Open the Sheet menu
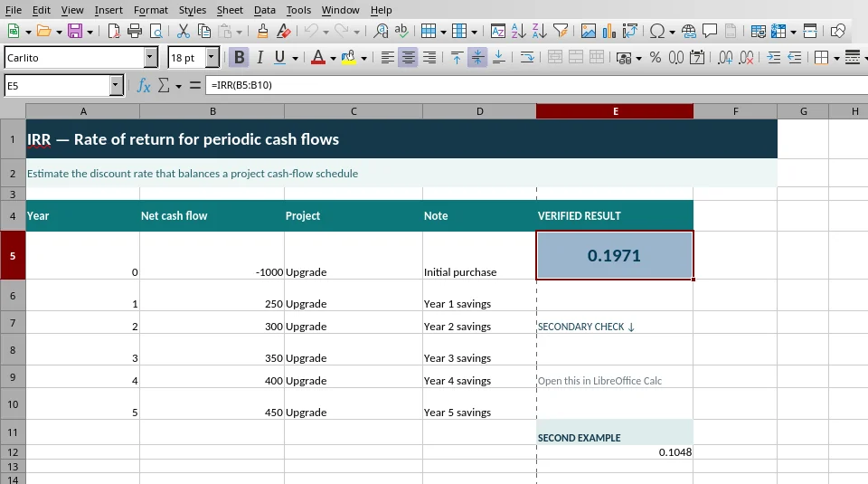The height and width of the screenshot is (484, 868). tap(230, 10)
